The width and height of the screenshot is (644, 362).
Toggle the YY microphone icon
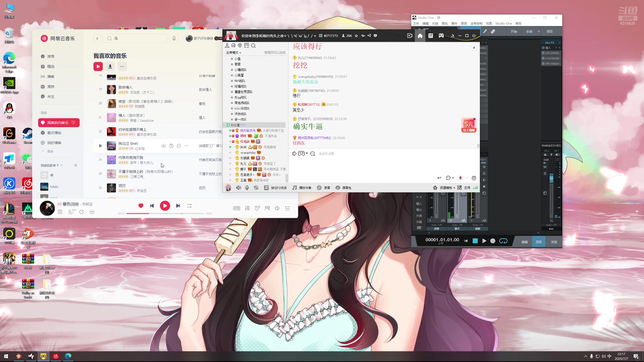pos(247,188)
